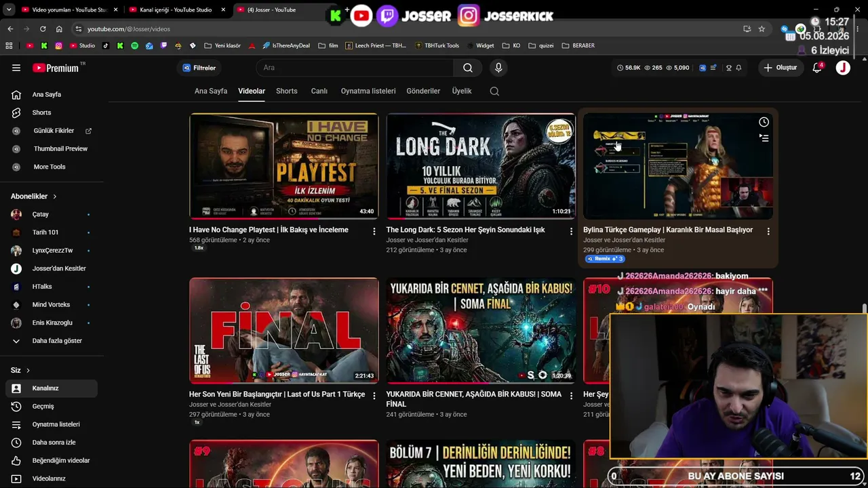Open options menu for The Long Dark video

click(571, 231)
